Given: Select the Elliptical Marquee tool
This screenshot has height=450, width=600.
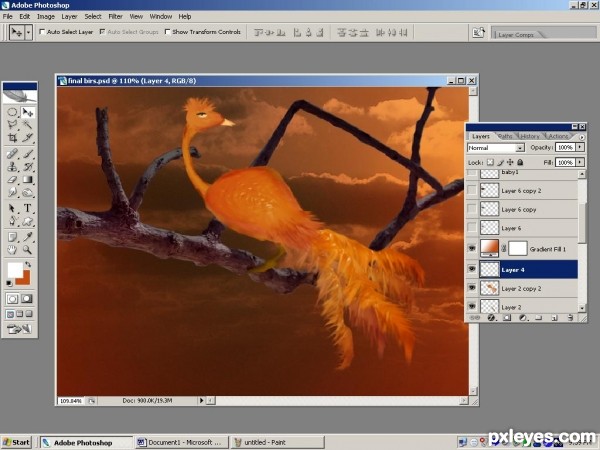Looking at the screenshot, I should pos(12,112).
